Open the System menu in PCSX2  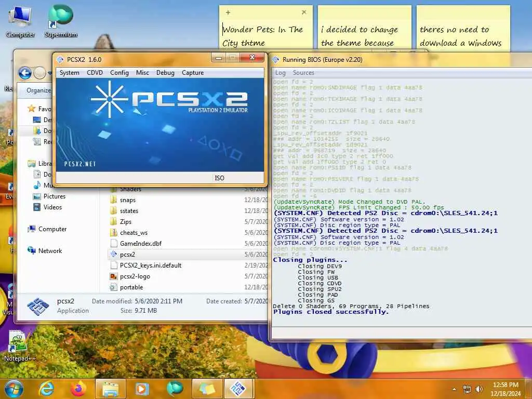70,73
